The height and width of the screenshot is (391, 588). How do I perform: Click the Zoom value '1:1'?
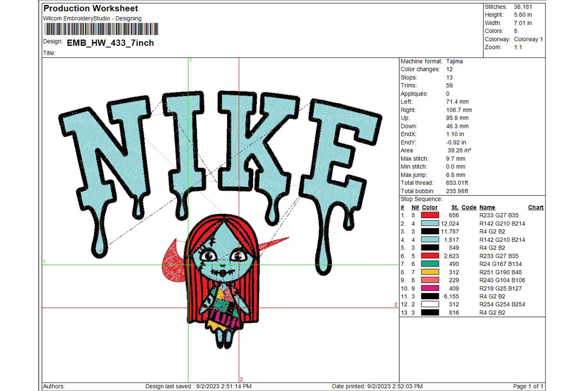click(518, 47)
